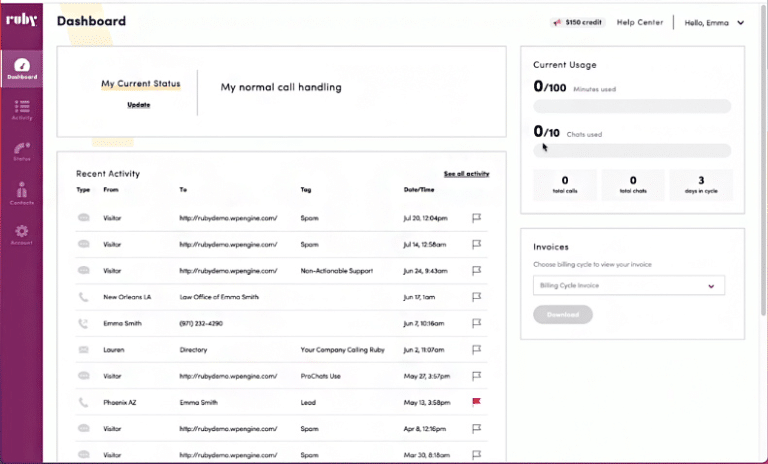The height and width of the screenshot is (464, 768).
Task: Click the days in cycle tile
Action: (x=701, y=185)
